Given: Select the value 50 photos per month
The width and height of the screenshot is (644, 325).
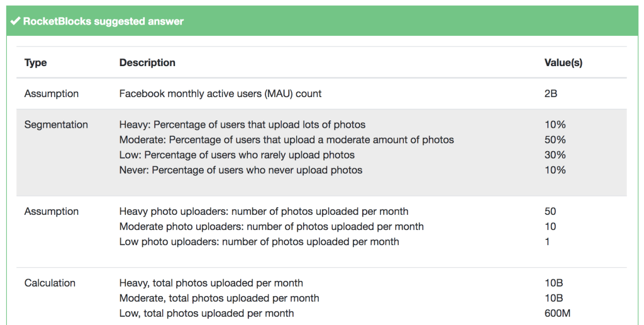Looking at the screenshot, I should [x=550, y=212].
